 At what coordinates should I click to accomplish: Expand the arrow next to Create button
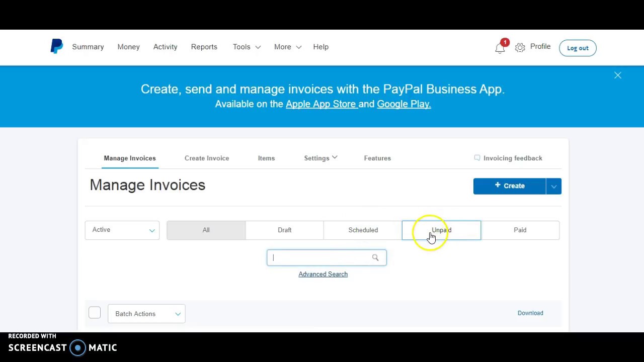coord(554,186)
